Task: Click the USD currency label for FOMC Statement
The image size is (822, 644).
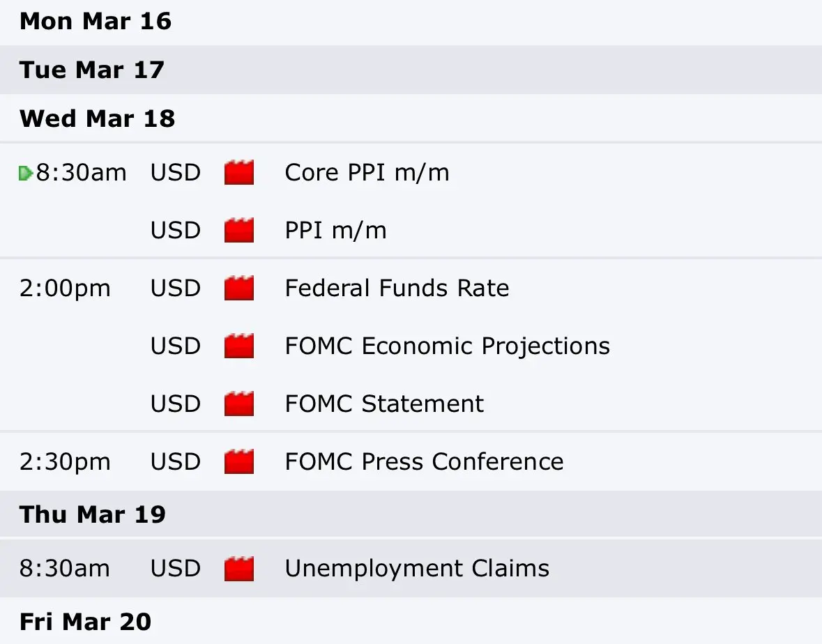Action: coord(176,404)
